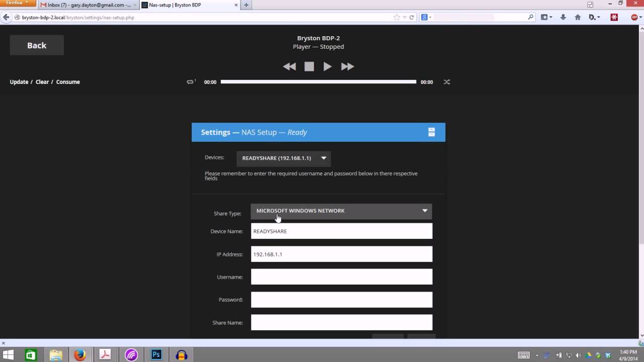Image resolution: width=644 pixels, height=362 pixels.
Task: Click into the Share Name field
Action: [x=342, y=322]
